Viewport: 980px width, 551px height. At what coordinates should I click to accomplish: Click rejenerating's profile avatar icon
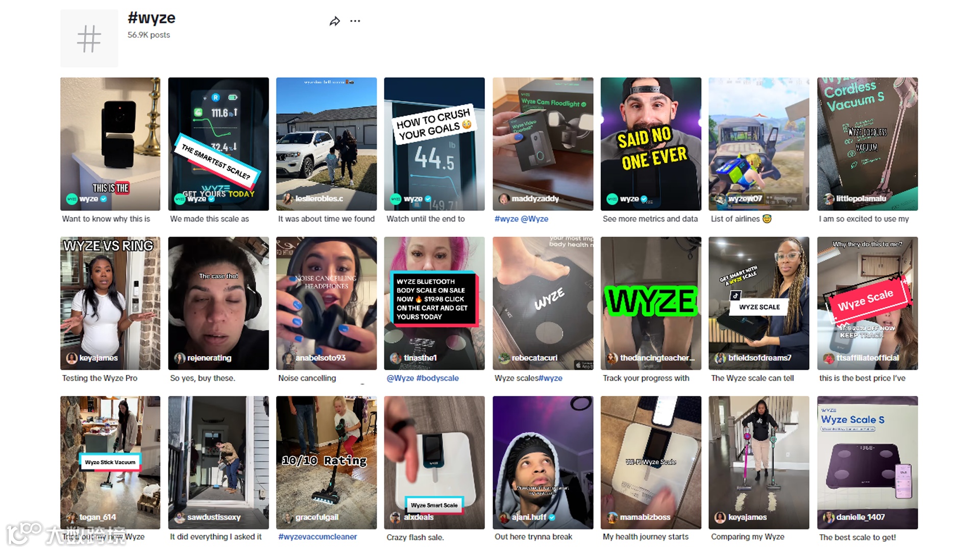pos(180,358)
